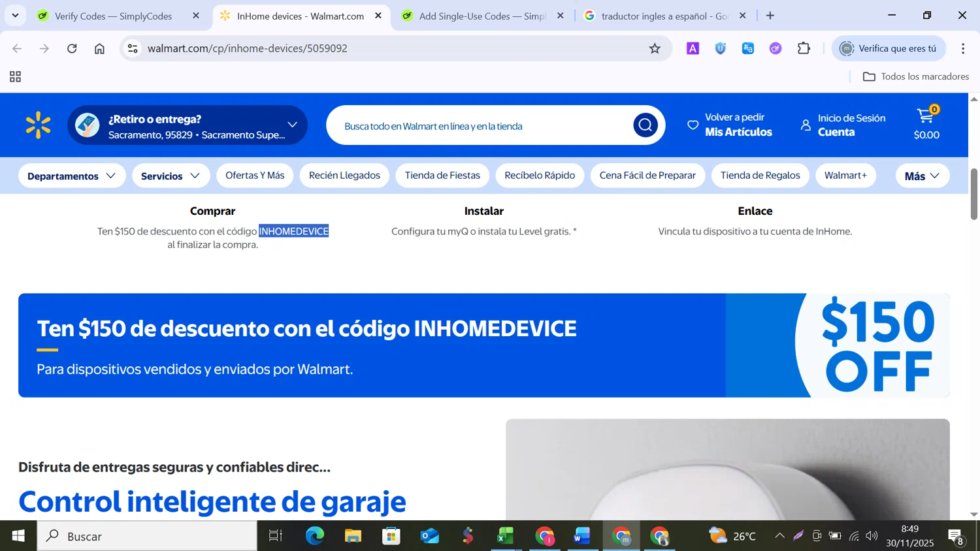
Task: Open Inicio de Sesión Cuenta
Action: click(x=843, y=125)
